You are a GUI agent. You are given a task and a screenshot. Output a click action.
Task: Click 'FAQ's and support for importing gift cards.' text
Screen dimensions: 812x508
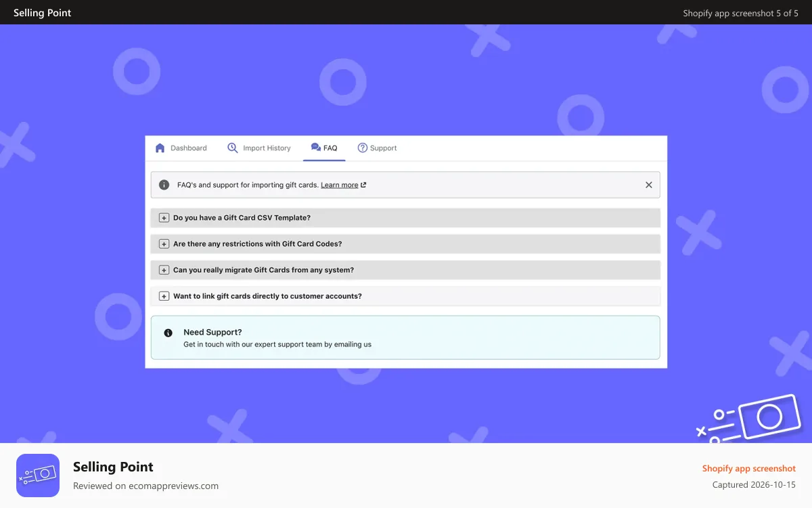248,185
